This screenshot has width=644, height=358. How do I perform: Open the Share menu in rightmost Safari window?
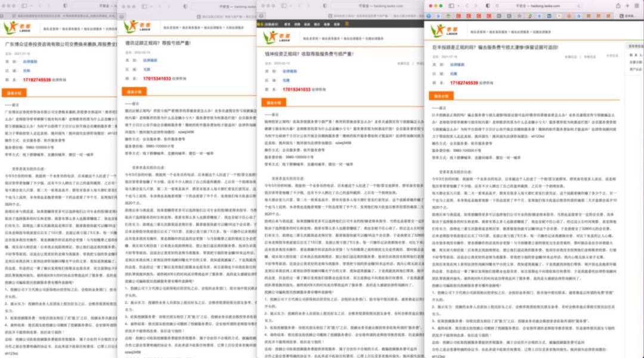(618, 6)
